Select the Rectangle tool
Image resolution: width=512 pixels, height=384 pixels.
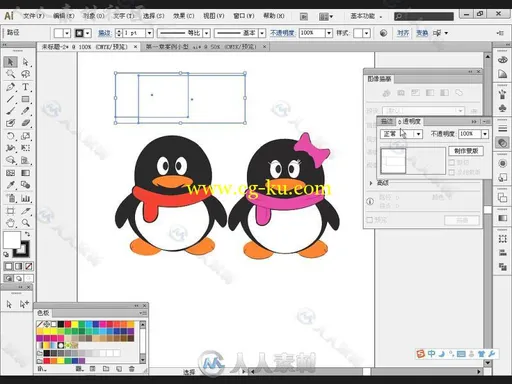tap(25, 99)
